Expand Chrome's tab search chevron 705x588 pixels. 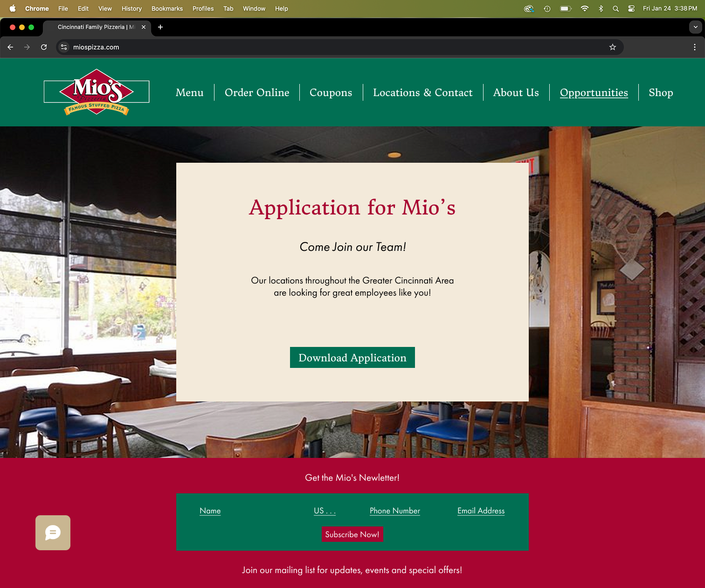(x=696, y=27)
